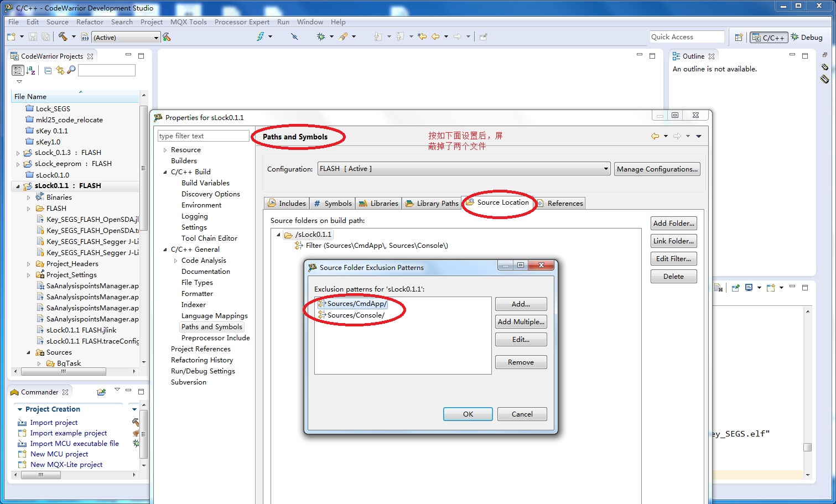Click the Import MCU executable file link
The image size is (836, 504).
coord(74,444)
